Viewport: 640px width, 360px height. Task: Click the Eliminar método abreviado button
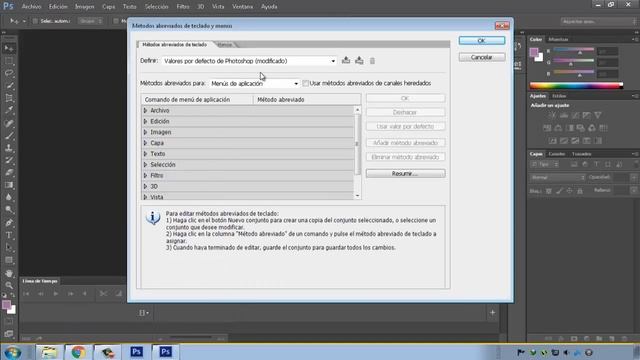tap(405, 157)
